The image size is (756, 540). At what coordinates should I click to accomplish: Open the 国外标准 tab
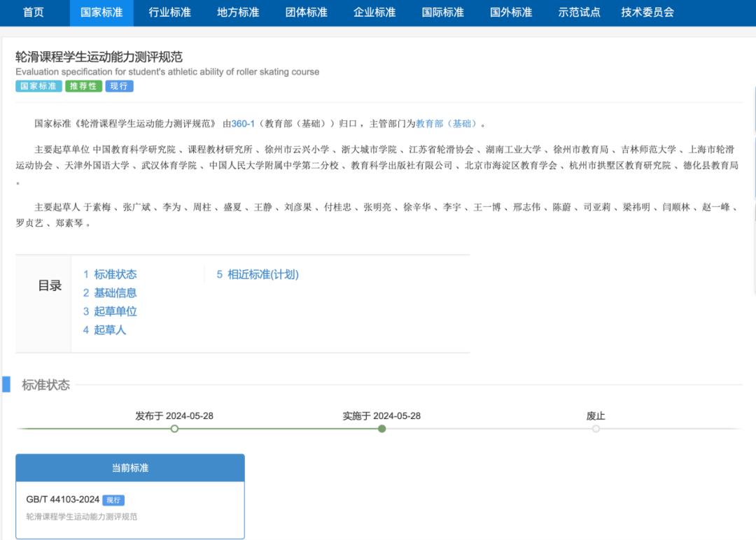point(511,13)
